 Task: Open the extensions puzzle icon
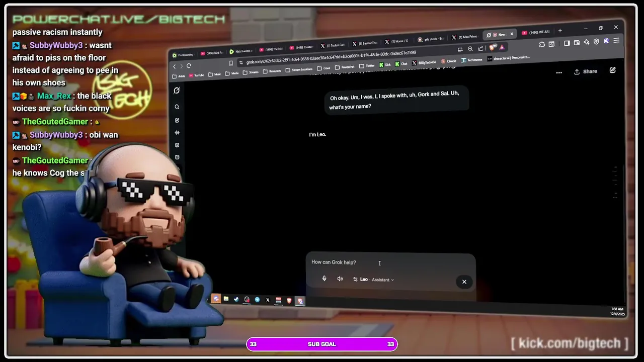click(x=542, y=45)
